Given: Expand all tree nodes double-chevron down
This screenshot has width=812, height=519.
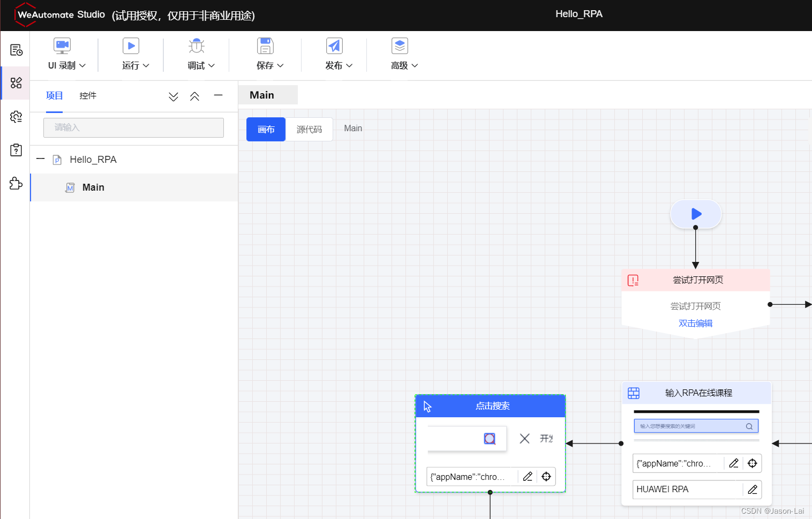Looking at the screenshot, I should coord(174,96).
